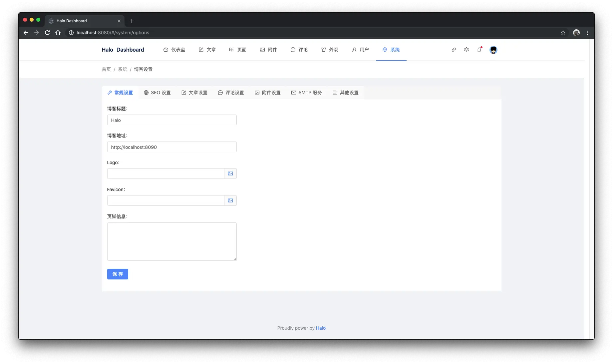This screenshot has width=613, height=364.
Task: Open the image picker for the Logo field
Action: 230,173
